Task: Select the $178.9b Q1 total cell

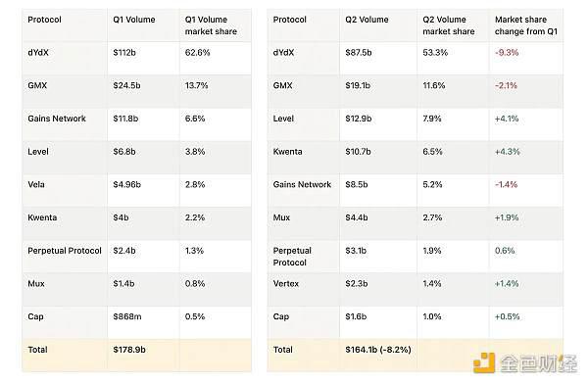Action: [x=129, y=350]
